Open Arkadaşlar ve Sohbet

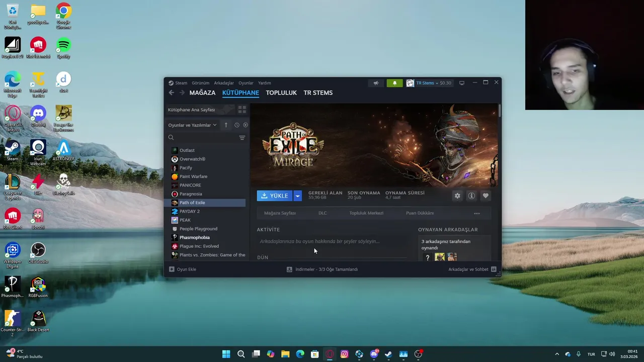(x=468, y=269)
